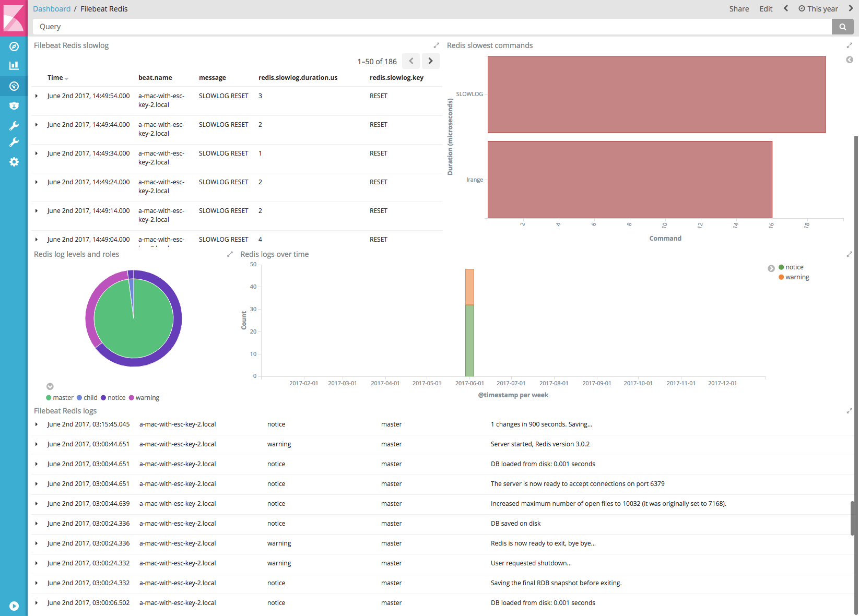Viewport: 859px width, 616px height.
Task: Open the upper wrench icon in sidebar
Action: tap(14, 126)
